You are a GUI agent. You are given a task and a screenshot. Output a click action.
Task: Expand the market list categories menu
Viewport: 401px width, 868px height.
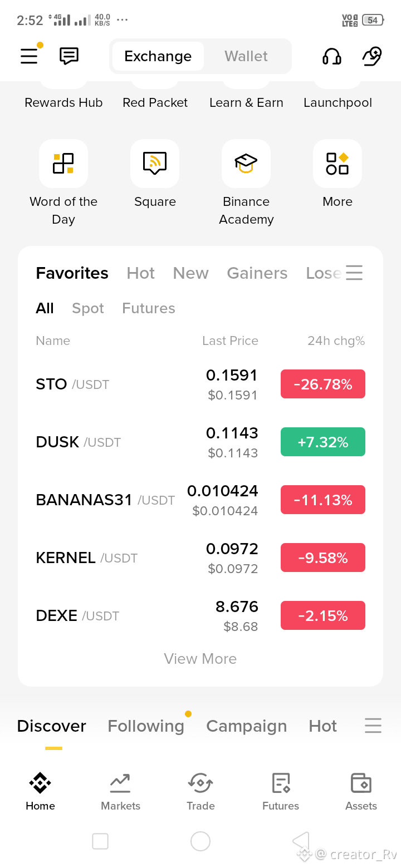[x=354, y=273]
